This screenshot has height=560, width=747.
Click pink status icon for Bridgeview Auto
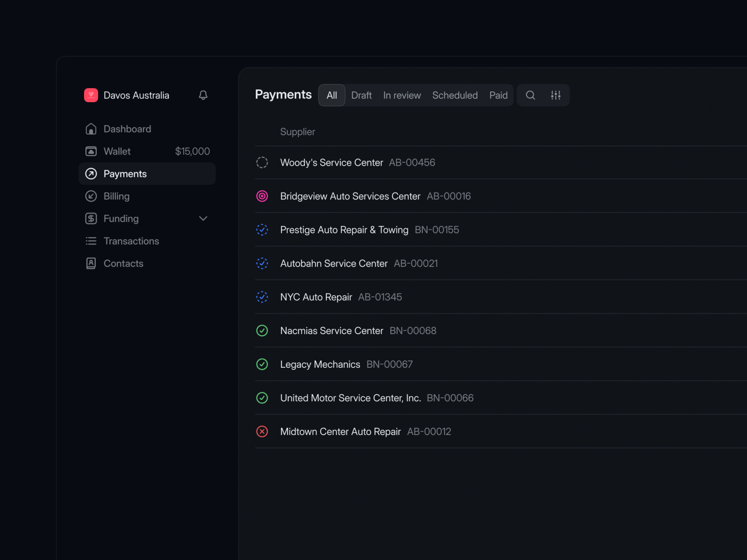262,196
